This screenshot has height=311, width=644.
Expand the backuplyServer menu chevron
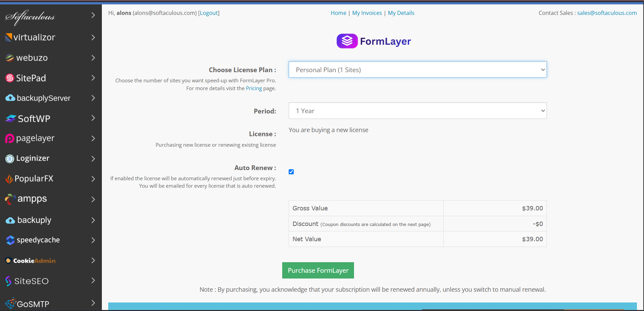coord(93,98)
